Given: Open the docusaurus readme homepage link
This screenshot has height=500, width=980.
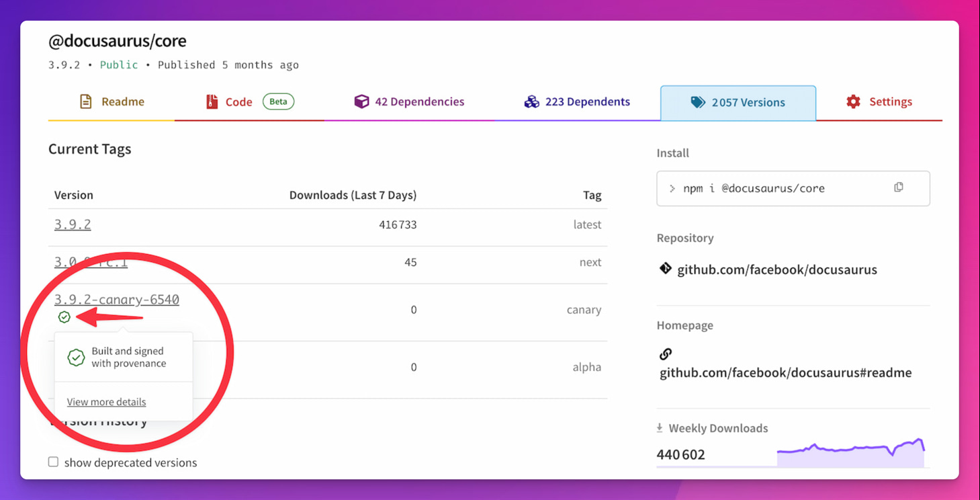Looking at the screenshot, I should coord(784,372).
